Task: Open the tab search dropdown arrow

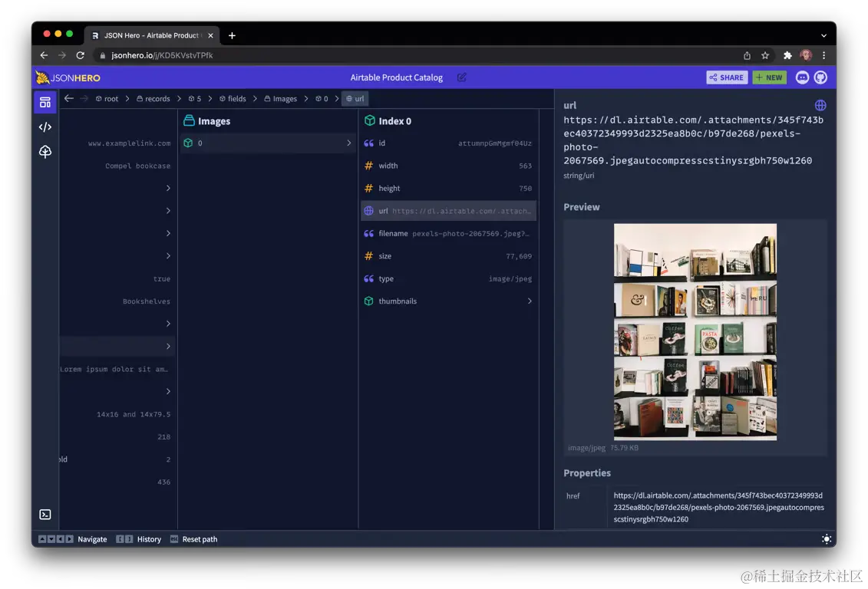Action: tap(823, 35)
